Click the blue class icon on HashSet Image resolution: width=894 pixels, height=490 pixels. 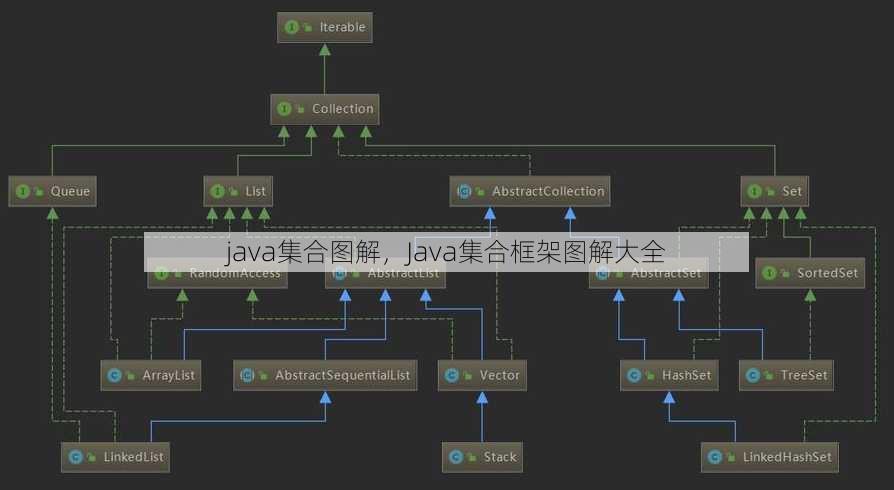634,375
